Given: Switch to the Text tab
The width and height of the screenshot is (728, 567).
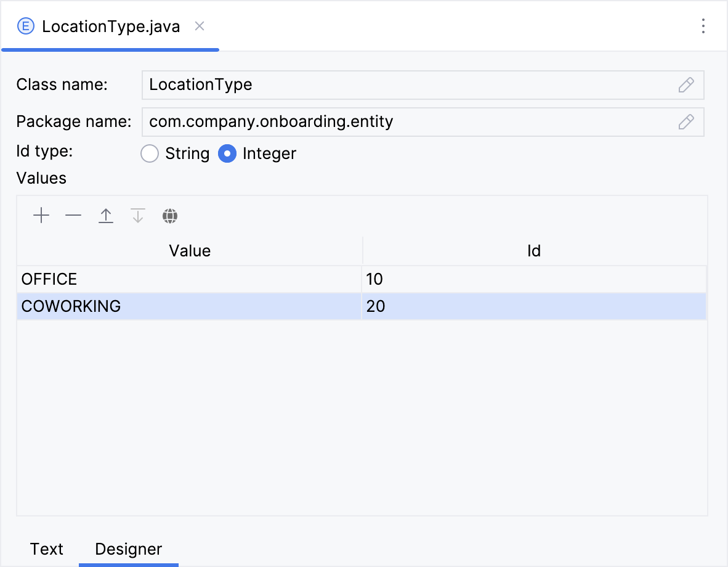Looking at the screenshot, I should pyautogui.click(x=47, y=549).
